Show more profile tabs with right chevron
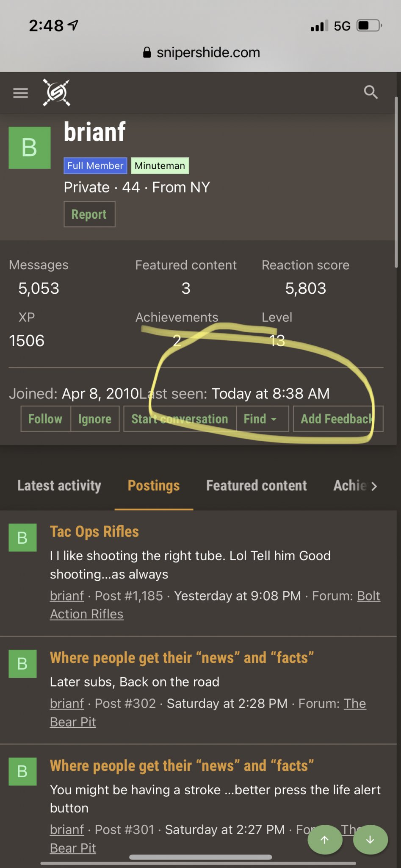This screenshot has height=868, width=401. [x=373, y=486]
